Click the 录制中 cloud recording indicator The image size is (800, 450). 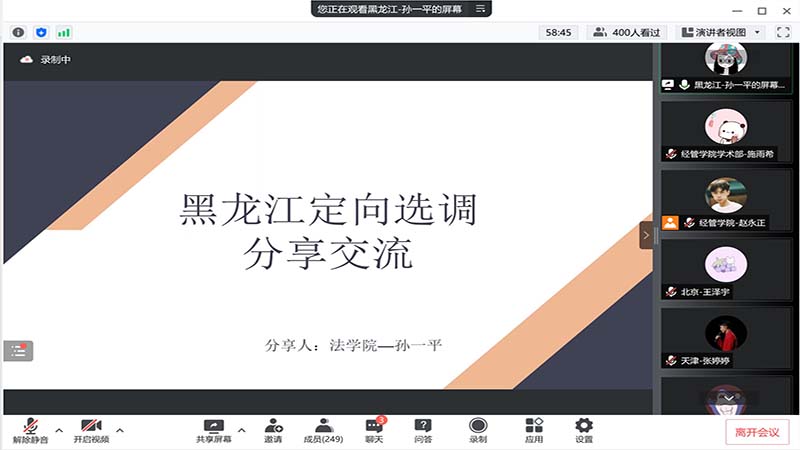pos(45,60)
